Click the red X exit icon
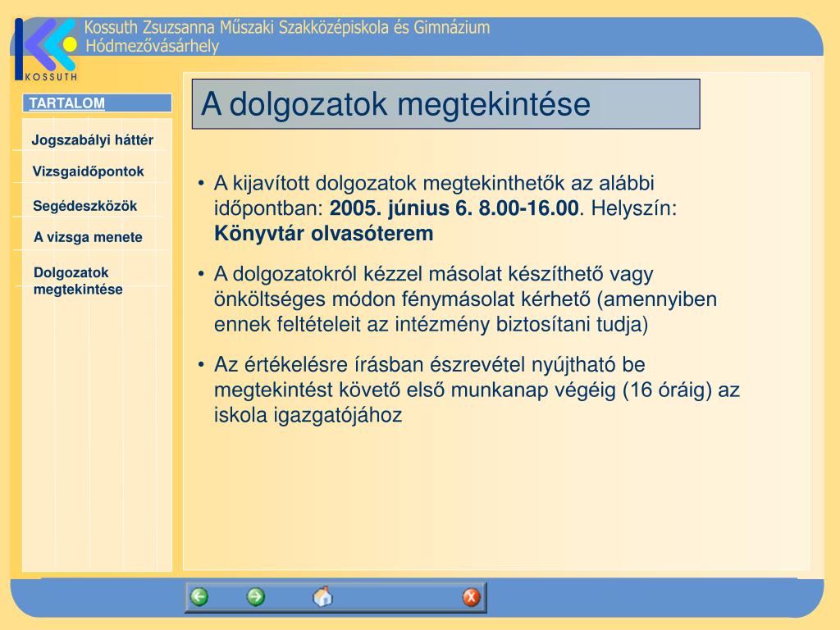The height and width of the screenshot is (630, 840). point(472,597)
